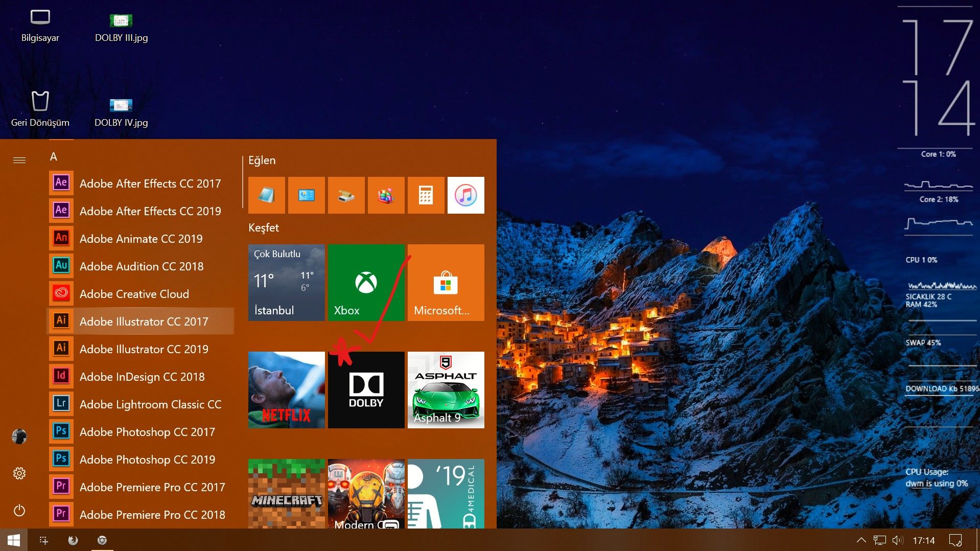Open the volume control tray icon

click(898, 540)
